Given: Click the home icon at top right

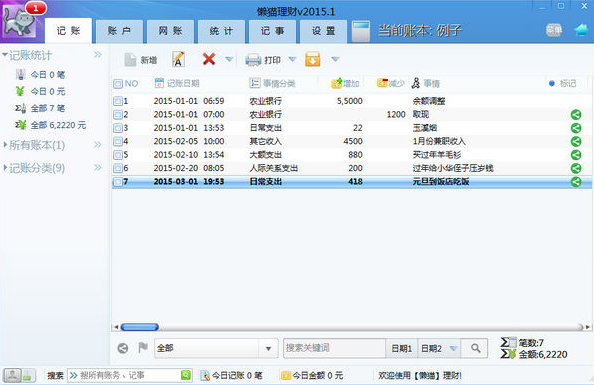Looking at the screenshot, I should coord(581,30).
